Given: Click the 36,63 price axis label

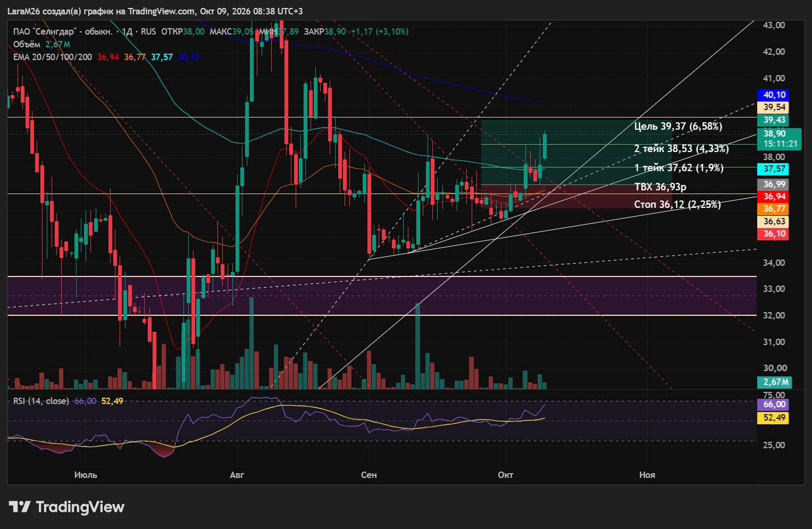Looking at the screenshot, I should point(774,222).
